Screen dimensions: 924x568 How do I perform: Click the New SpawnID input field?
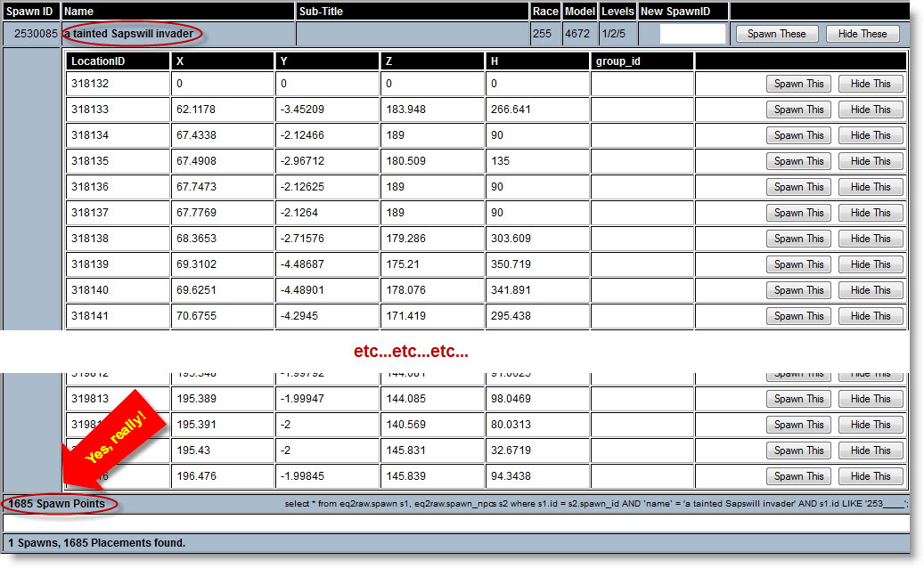click(x=692, y=34)
